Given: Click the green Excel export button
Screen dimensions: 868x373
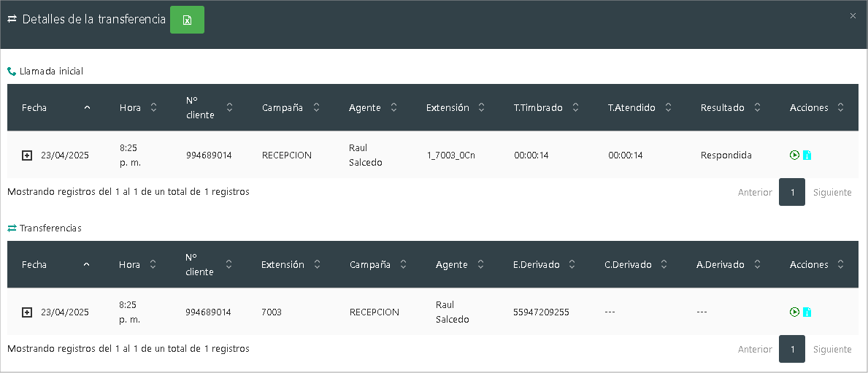Looking at the screenshot, I should [x=187, y=20].
